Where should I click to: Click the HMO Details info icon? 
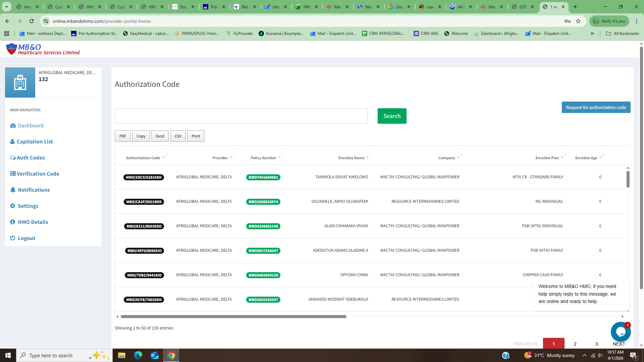[x=13, y=222]
